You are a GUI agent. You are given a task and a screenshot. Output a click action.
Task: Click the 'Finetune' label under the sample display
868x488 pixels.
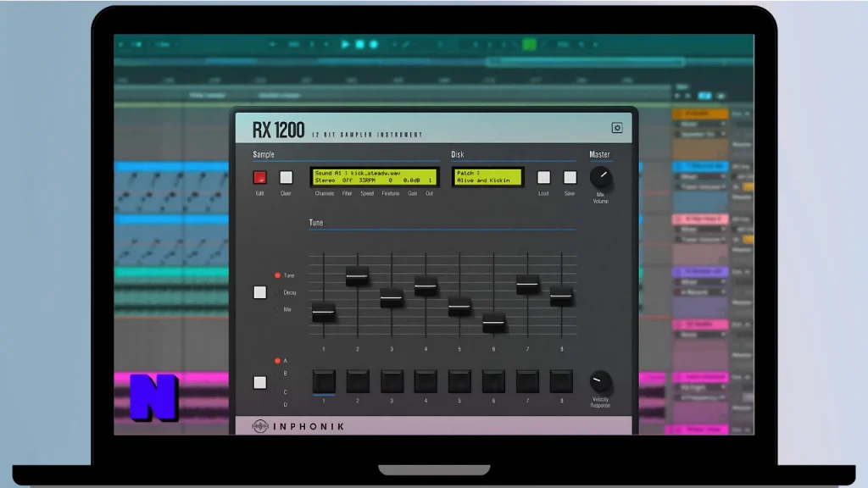390,194
